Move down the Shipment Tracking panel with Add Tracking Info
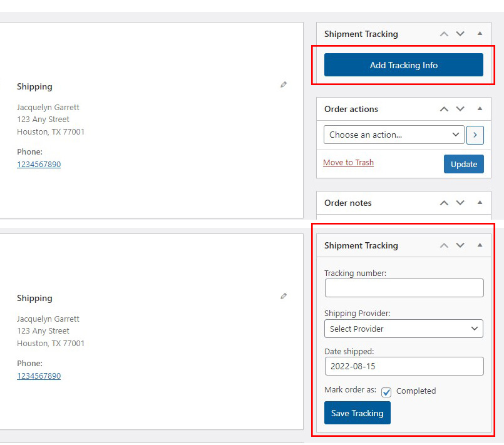Viewport: 504px width, 445px height. click(460, 34)
